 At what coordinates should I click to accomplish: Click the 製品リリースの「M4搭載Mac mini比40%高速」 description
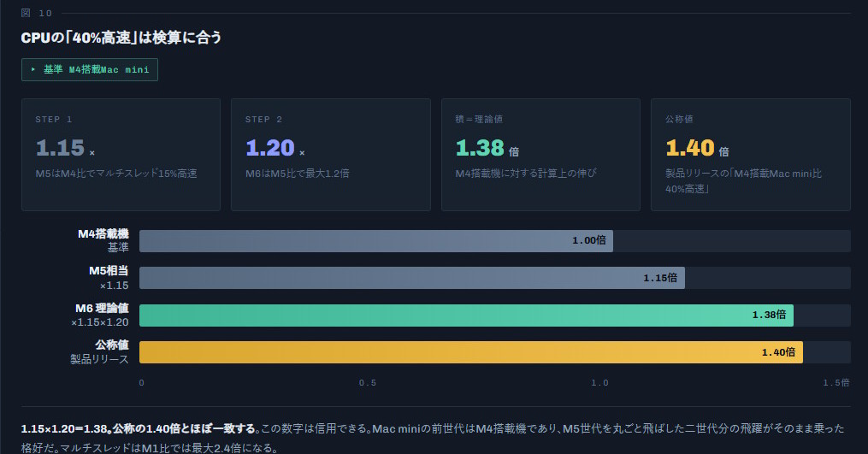point(743,181)
